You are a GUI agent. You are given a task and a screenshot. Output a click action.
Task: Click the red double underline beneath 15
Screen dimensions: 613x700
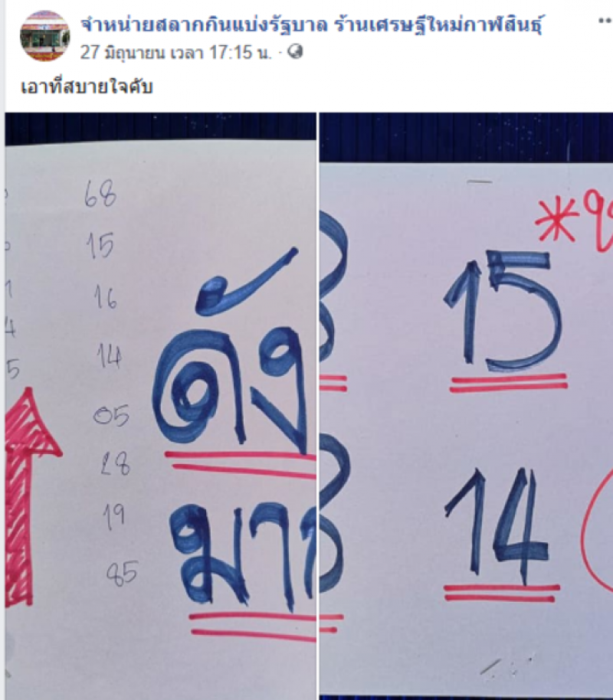[509, 383]
